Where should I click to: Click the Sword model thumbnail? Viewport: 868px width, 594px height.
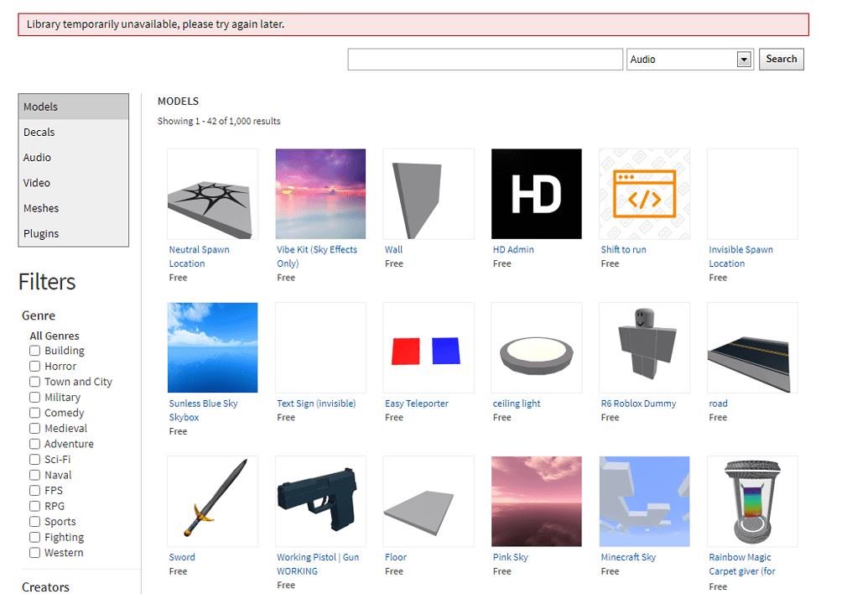coord(212,501)
